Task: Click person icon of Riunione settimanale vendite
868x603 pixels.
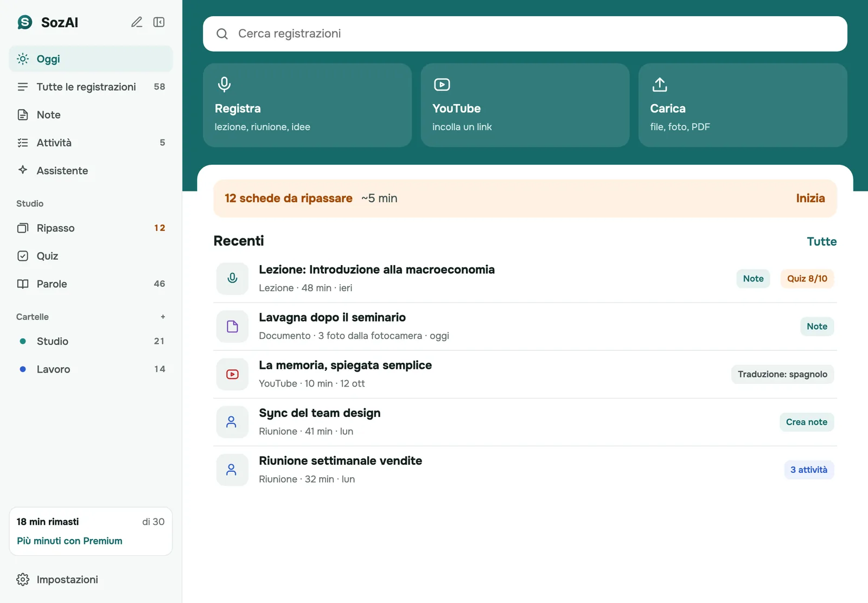Action: 232,470
